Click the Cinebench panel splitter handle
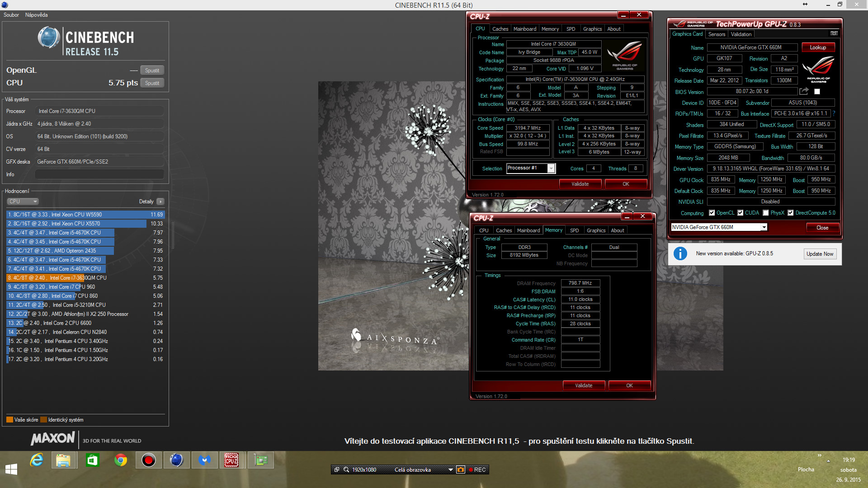The image size is (868, 488). point(173,235)
